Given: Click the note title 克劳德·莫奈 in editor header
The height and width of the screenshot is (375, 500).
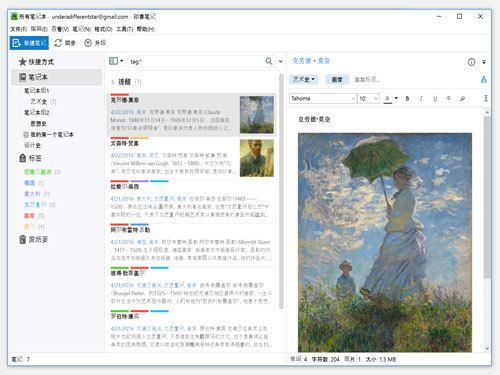Looking at the screenshot, I should 311,61.
